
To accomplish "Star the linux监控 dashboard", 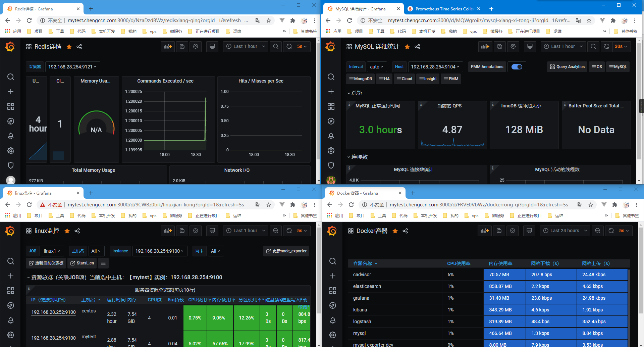I will point(67,231).
